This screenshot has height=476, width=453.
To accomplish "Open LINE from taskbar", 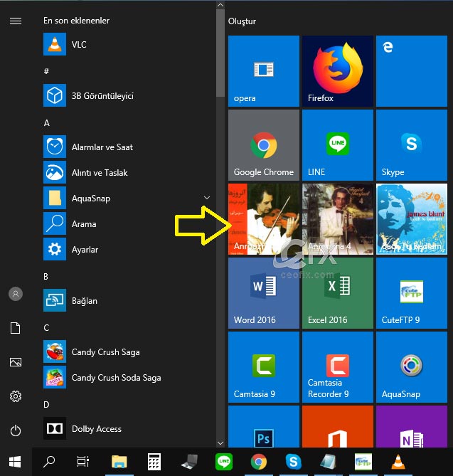I will click(x=224, y=462).
